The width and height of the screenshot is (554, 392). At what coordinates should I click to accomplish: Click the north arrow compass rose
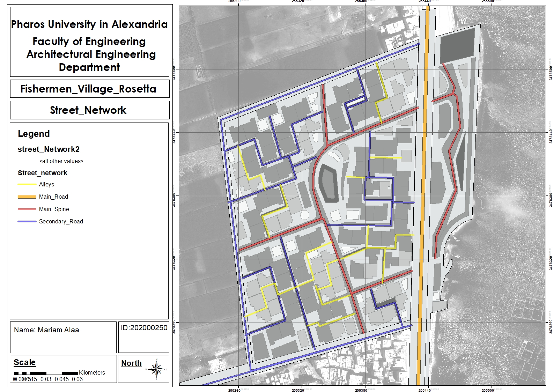157,369
